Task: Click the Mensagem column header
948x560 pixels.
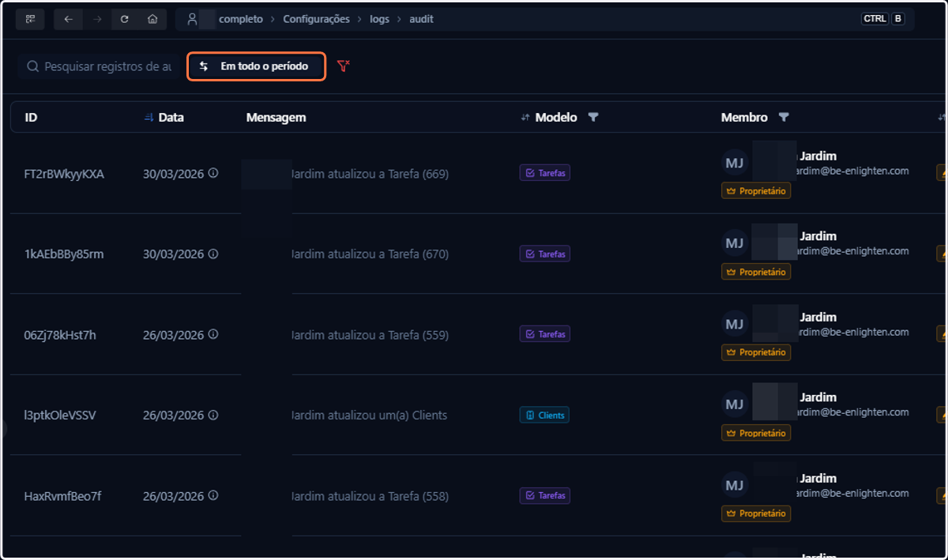Action: coord(276,118)
